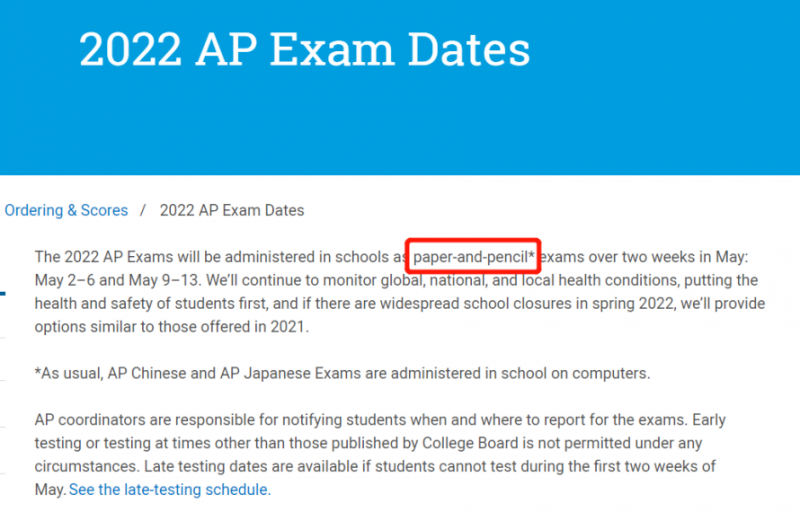This screenshot has width=800, height=512.
Task: Click the AP Chinese and AP Japanese footnote
Action: pos(342,373)
